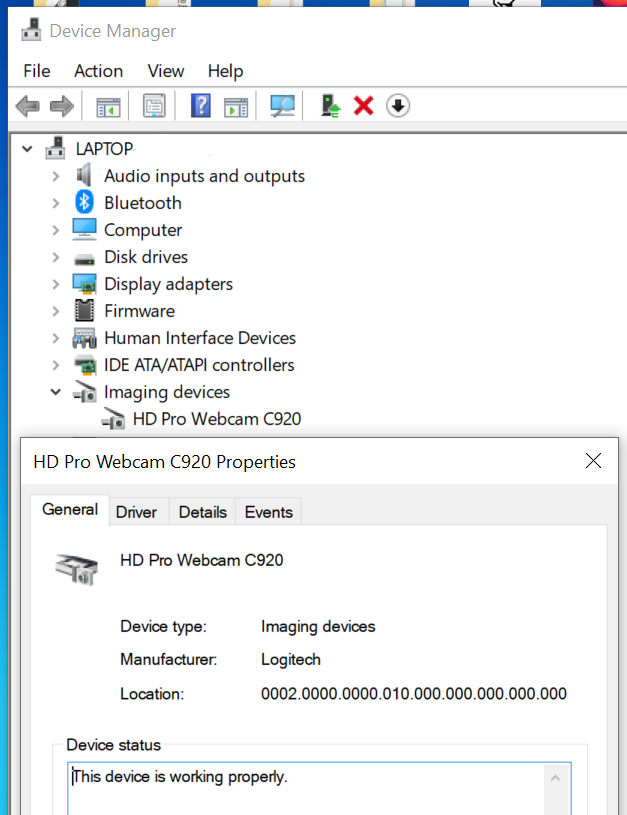Image resolution: width=627 pixels, height=815 pixels.
Task: Open the Properties toolbar icon
Action: click(154, 106)
